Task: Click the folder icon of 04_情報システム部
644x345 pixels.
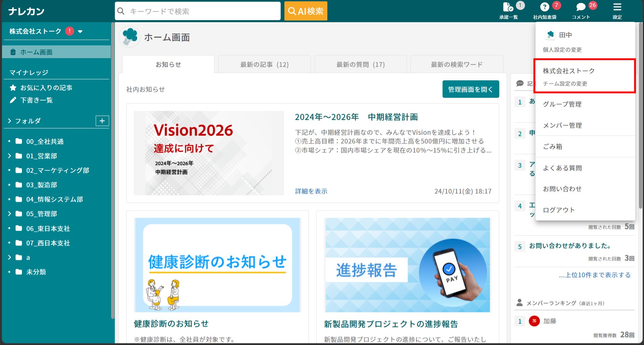Action: pyautogui.click(x=19, y=199)
